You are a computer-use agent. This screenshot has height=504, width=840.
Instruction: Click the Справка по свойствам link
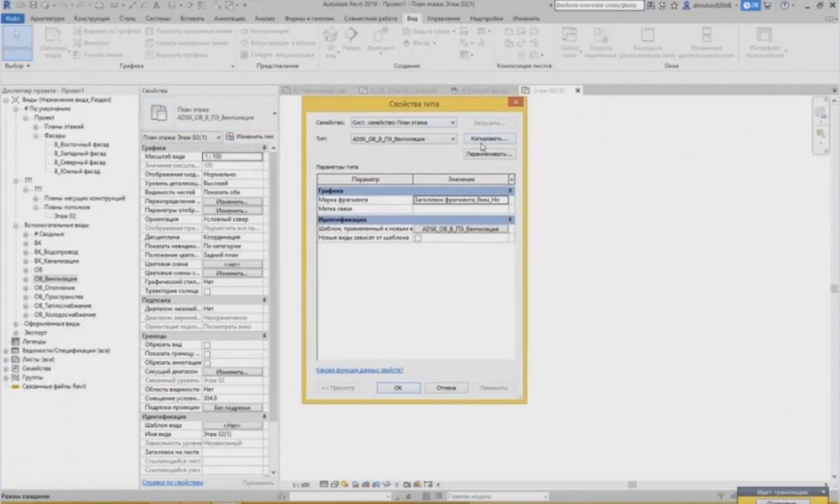172,482
